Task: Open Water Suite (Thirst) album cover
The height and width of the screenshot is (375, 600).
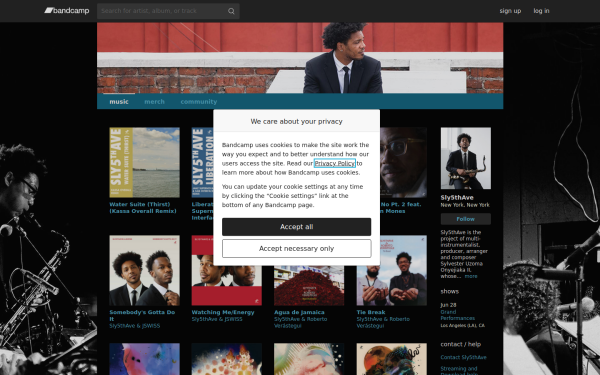Action: pyautogui.click(x=144, y=162)
